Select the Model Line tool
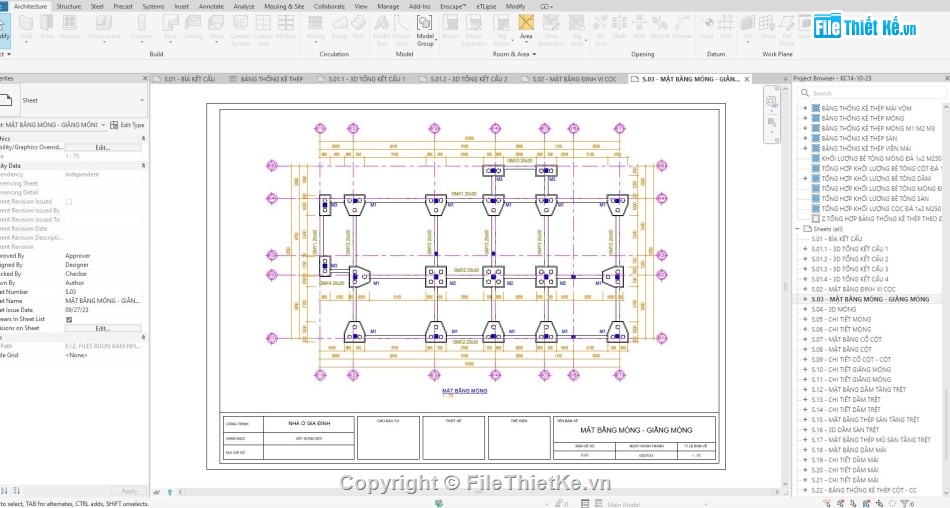The width and height of the screenshot is (950, 508). pos(401,31)
